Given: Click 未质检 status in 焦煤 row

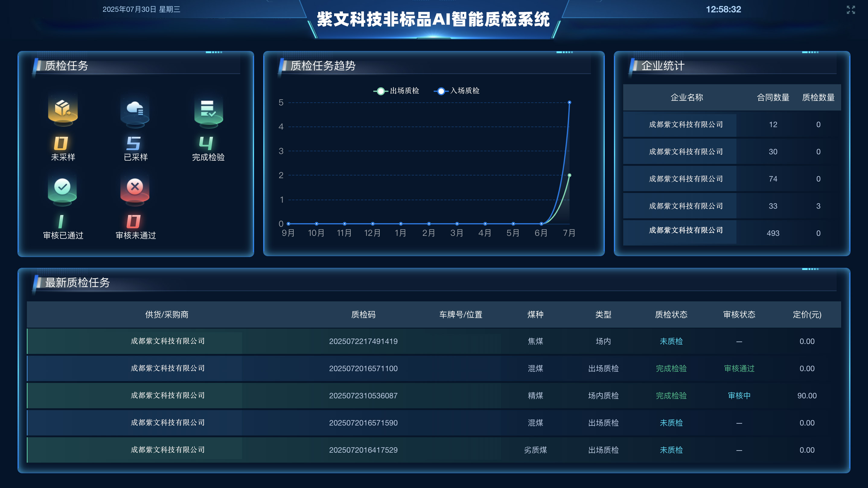Looking at the screenshot, I should 671,341.
